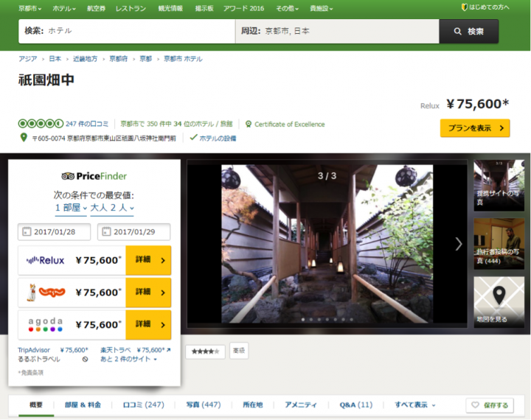This screenshot has width=531, height=420.
Task: Click the 周辺 location input field
Action: click(x=337, y=31)
